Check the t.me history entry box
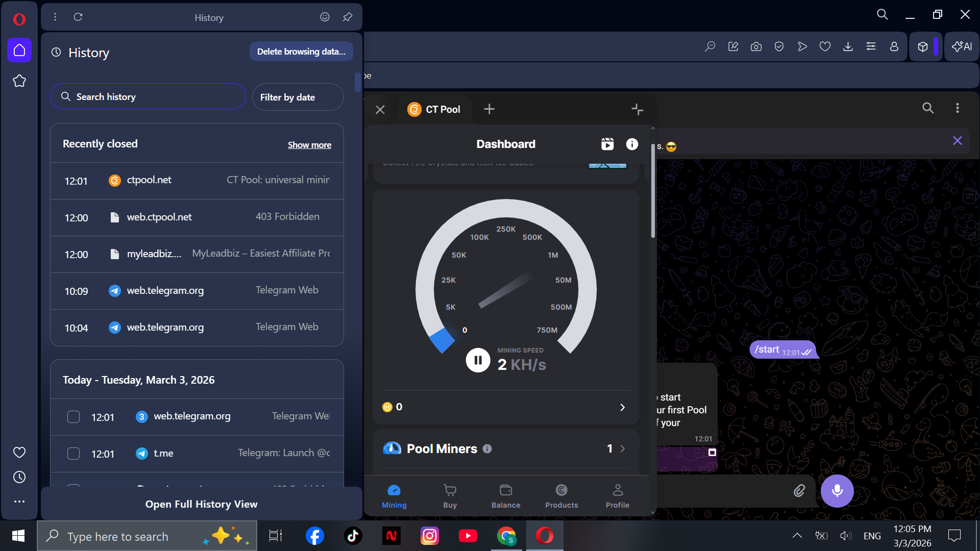 [73, 454]
